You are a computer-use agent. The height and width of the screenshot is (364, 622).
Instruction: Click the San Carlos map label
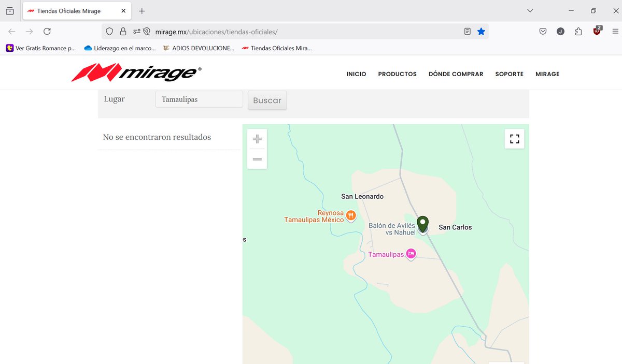point(455,227)
